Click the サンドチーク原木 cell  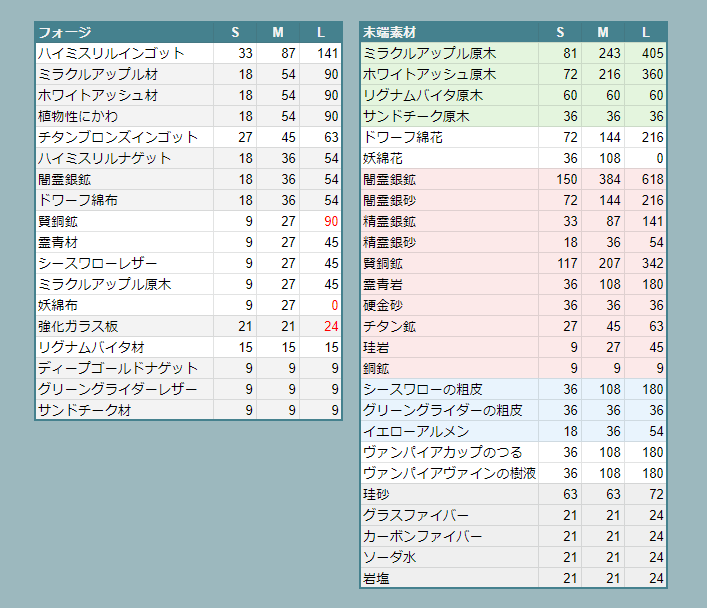pyautogui.click(x=450, y=116)
